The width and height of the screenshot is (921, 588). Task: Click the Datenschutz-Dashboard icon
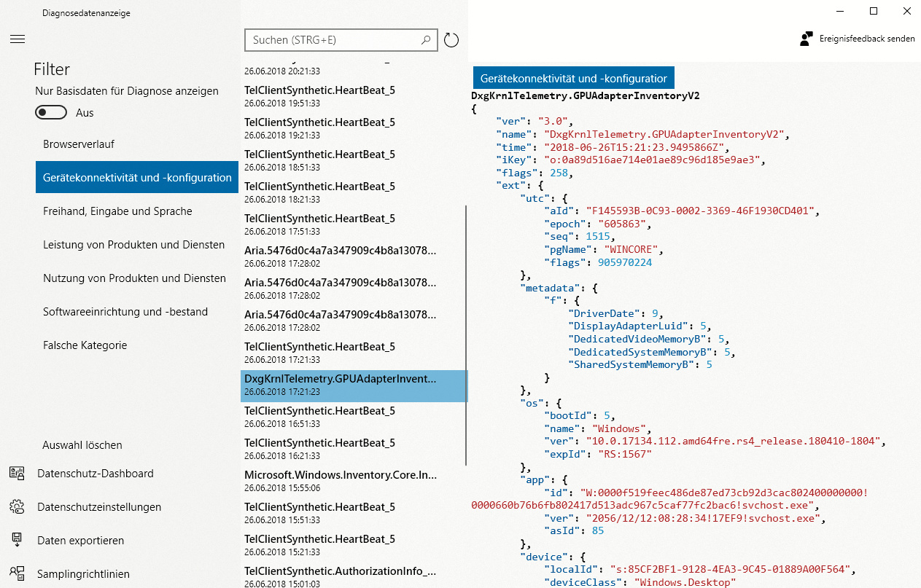pos(17,474)
